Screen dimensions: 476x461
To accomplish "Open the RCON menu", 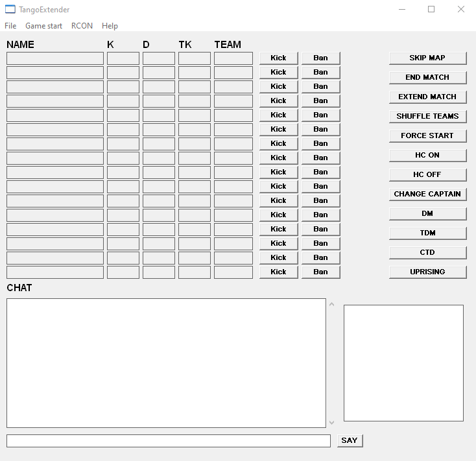I will tap(82, 26).
